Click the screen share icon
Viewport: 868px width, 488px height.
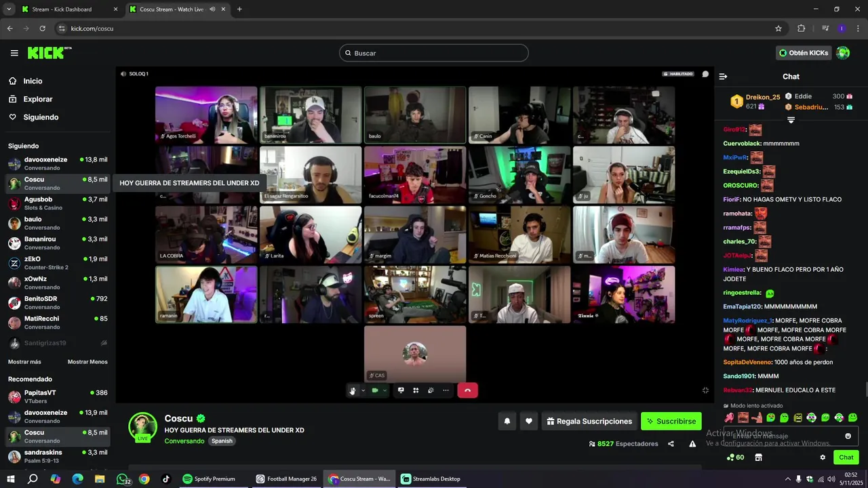401,390
